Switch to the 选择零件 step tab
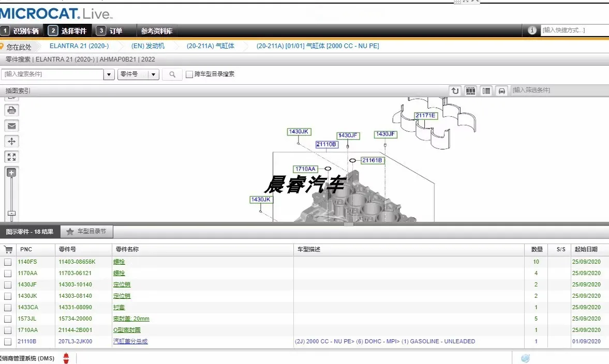The height and width of the screenshot is (364, 609). 68,31
